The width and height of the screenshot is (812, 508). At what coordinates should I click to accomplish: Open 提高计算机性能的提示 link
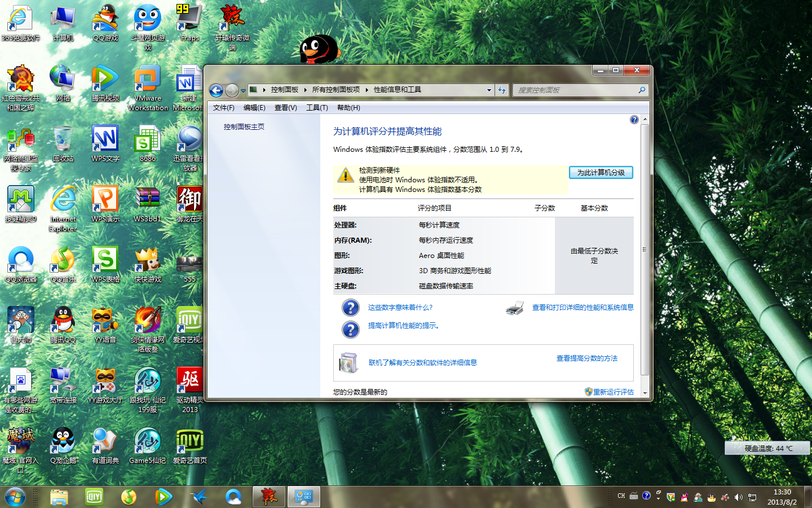tap(404, 326)
